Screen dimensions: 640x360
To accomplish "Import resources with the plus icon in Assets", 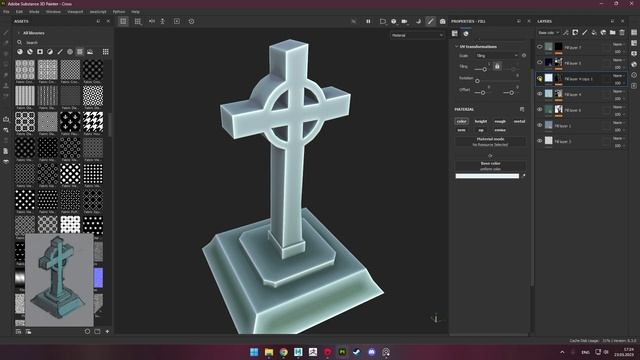I will 107,331.
